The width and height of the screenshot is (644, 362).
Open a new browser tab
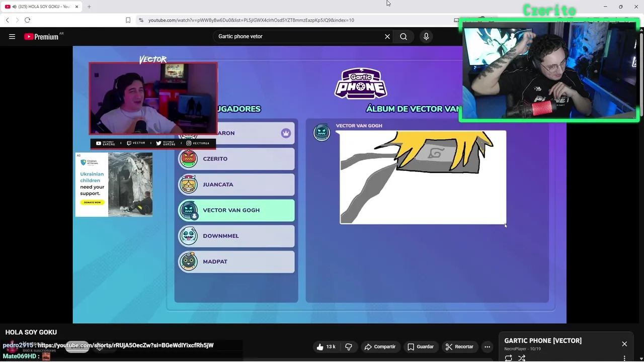89,7
